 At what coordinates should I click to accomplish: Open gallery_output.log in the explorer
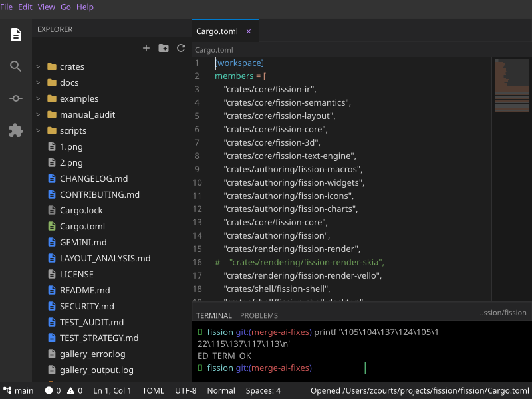tap(96, 370)
